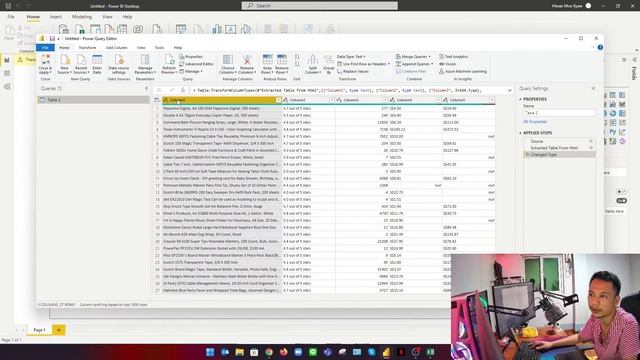Screen dimensions: 640x360
Task: Click the Extracted Table From Html step gear
Action: coord(591,148)
